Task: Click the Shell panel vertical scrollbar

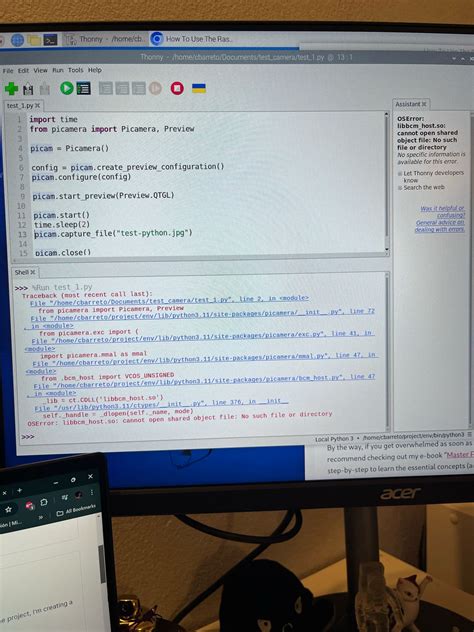Action: coord(387,351)
